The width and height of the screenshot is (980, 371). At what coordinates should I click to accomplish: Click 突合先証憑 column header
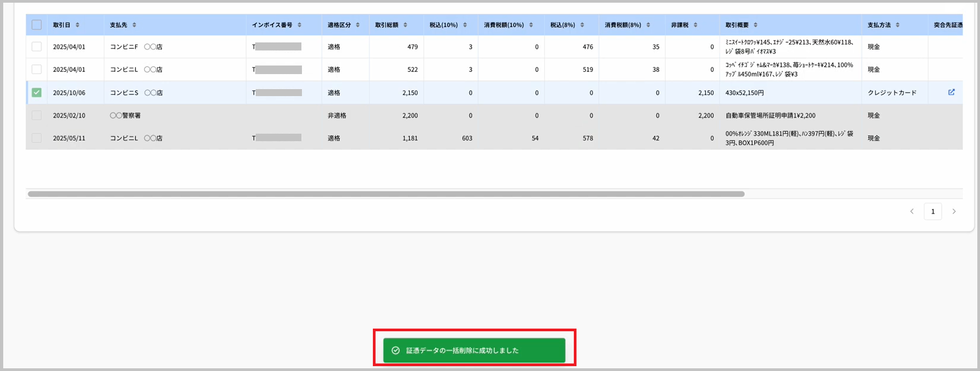click(x=948, y=25)
